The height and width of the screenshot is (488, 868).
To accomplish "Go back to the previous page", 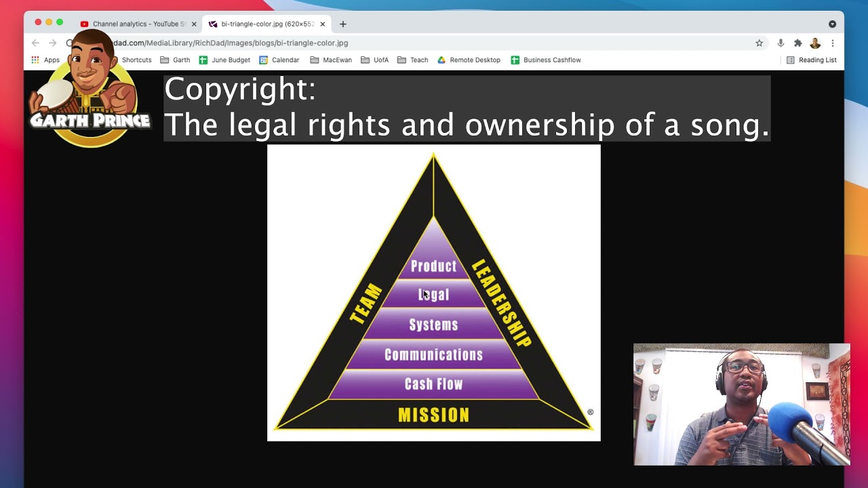I will [x=35, y=43].
